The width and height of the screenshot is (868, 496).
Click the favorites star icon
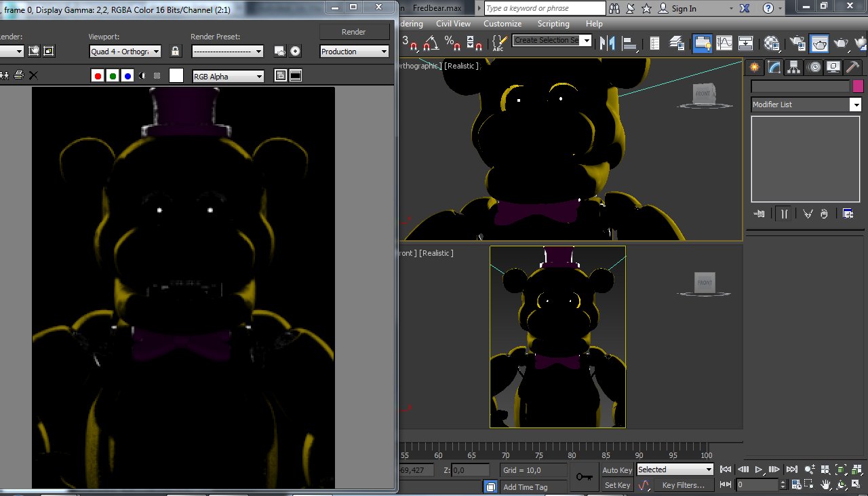(x=646, y=8)
